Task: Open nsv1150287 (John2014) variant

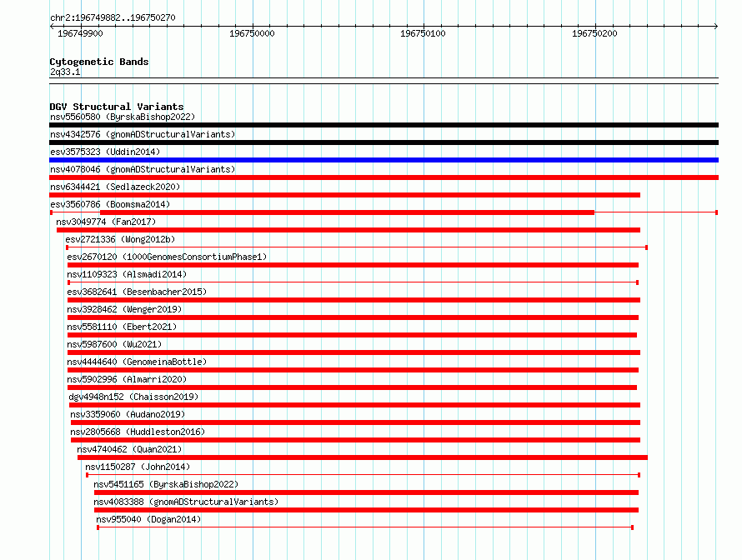Action: click(138, 467)
